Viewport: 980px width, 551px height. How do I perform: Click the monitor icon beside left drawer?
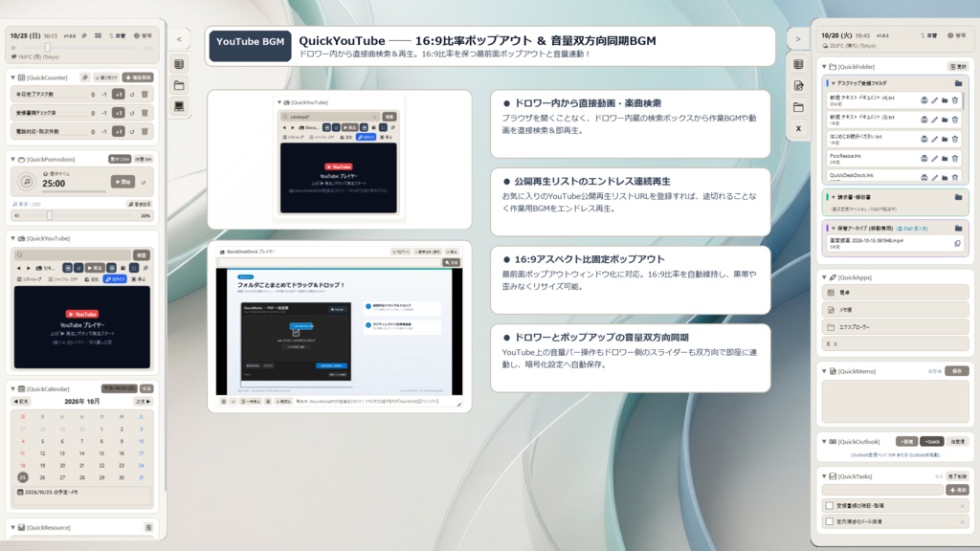coord(179,106)
